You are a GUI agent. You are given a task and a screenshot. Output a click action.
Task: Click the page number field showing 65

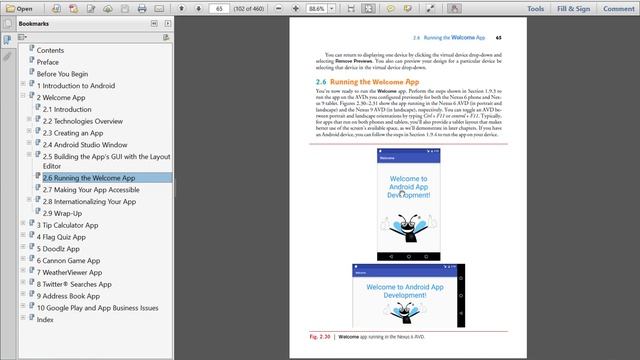(x=219, y=9)
